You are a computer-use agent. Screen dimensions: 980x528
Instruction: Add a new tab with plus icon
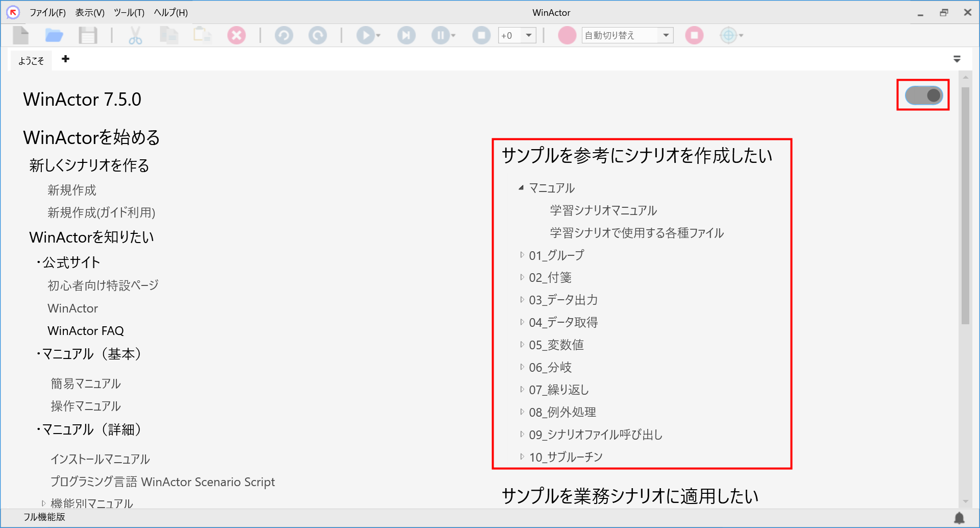(x=65, y=59)
